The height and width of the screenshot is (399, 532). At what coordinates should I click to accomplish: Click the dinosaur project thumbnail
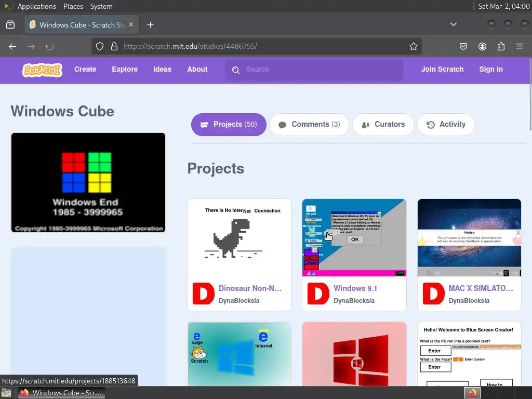tap(239, 237)
